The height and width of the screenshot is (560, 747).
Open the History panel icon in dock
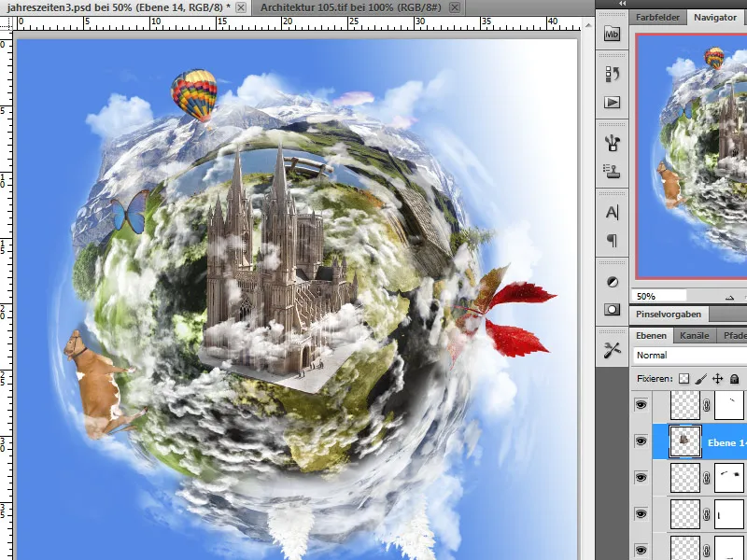pos(612,74)
